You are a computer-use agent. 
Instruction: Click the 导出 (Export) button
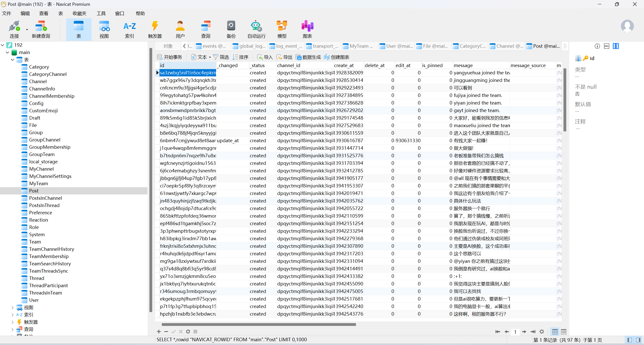[285, 57]
